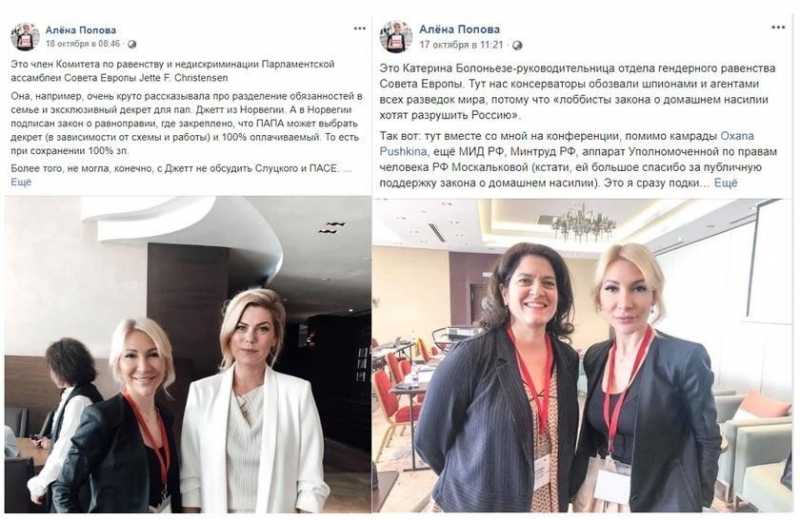800x520 pixels.
Task: Click the "17 октября в 11:21" timestamp
Action: (461, 45)
